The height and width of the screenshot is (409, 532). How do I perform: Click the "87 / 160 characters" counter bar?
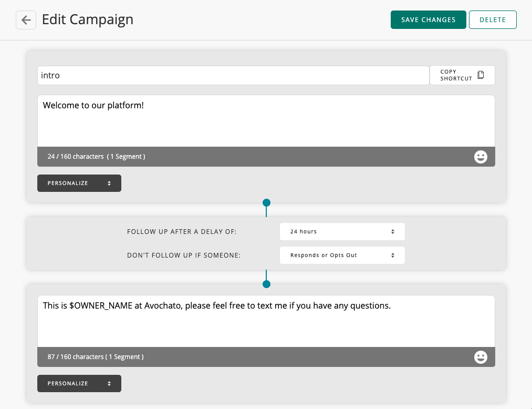tap(96, 357)
